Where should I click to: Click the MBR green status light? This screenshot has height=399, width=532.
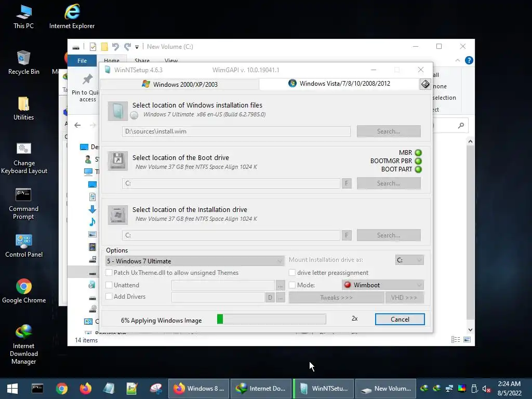[x=418, y=153]
